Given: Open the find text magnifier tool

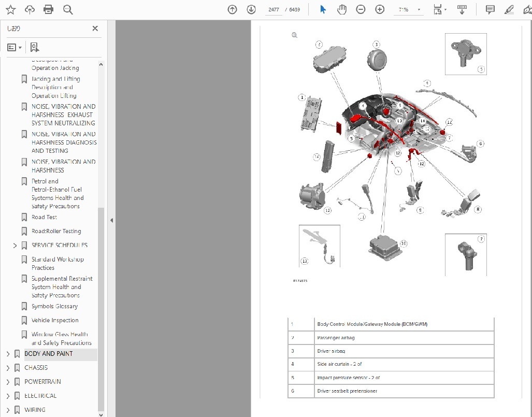Looking at the screenshot, I should click(68, 9).
